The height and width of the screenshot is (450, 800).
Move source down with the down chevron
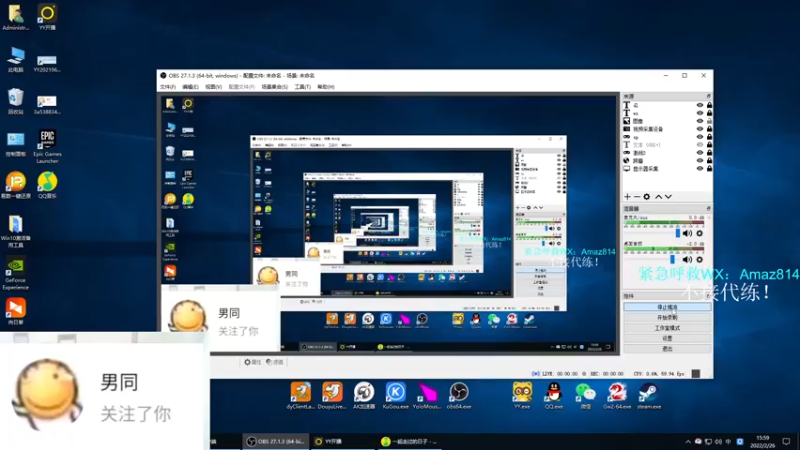[x=668, y=197]
